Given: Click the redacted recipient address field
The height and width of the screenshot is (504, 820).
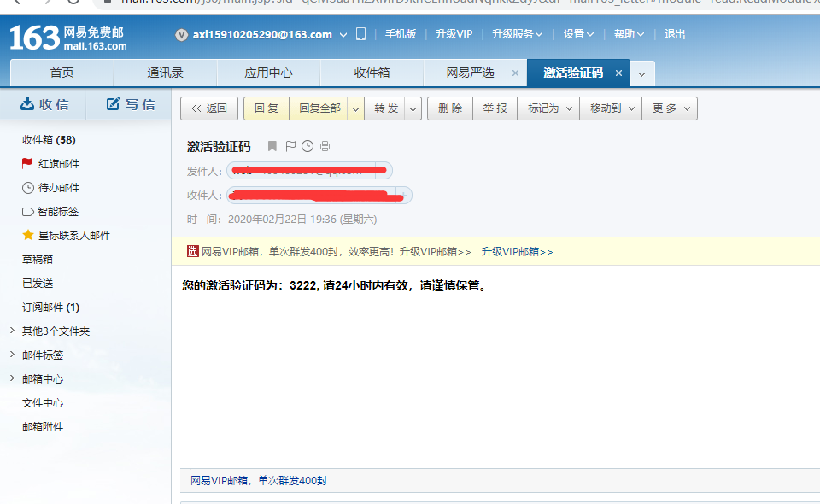Looking at the screenshot, I should (319, 196).
